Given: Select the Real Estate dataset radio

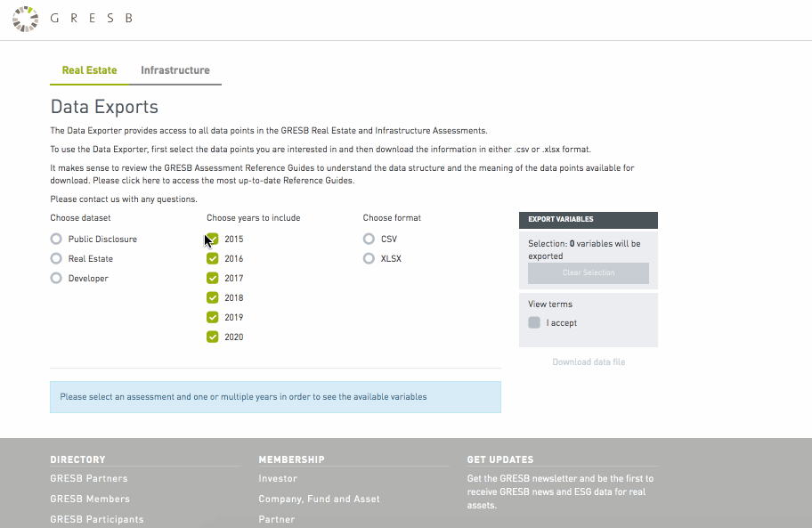Looking at the screenshot, I should click(56, 258).
